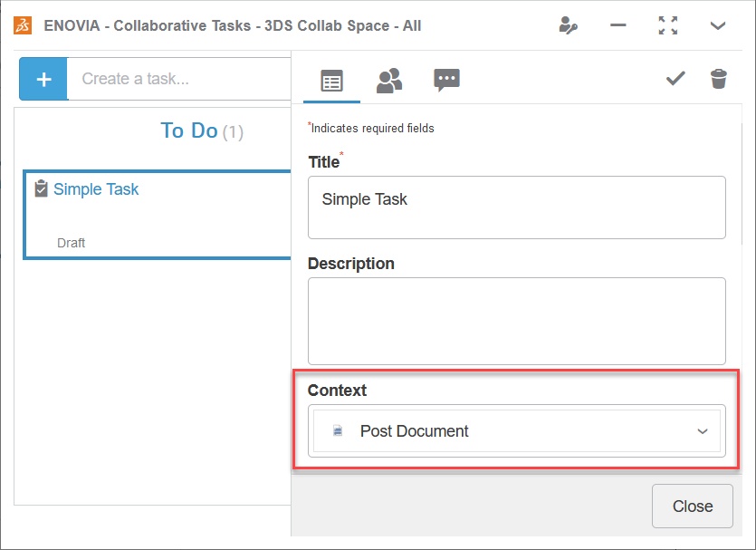Click the task clipboard icon on card
The height and width of the screenshot is (550, 756).
coord(41,189)
